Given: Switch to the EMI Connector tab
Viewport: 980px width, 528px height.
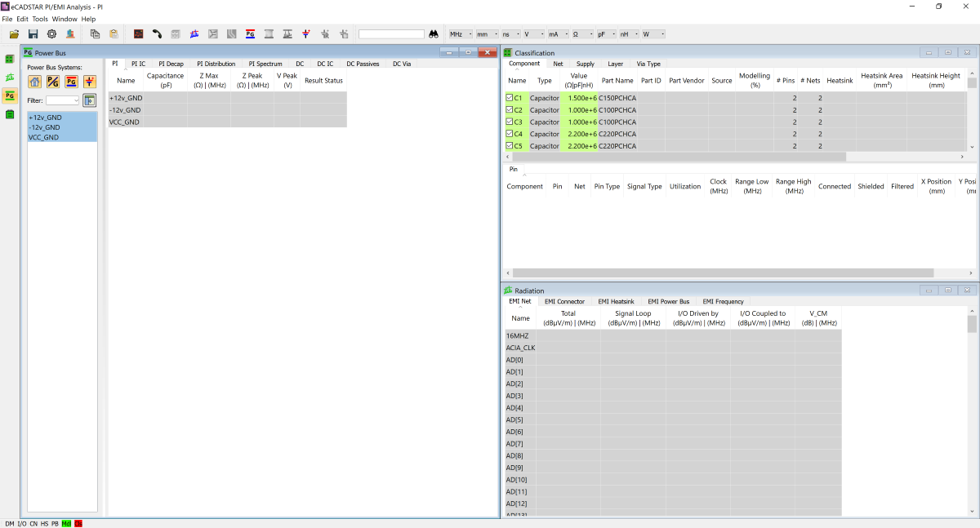Looking at the screenshot, I should 564,301.
